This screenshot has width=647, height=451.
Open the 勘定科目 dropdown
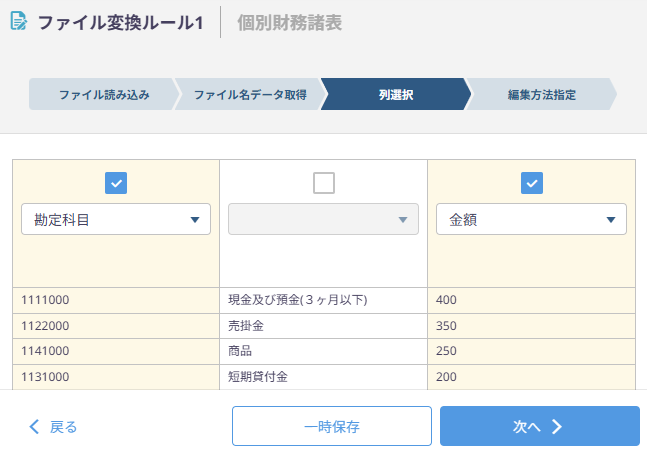[x=116, y=219]
